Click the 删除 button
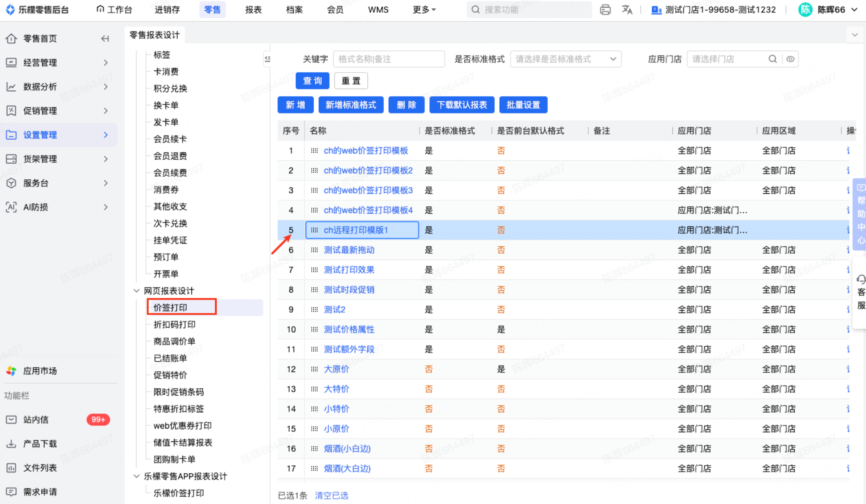The height and width of the screenshot is (504, 866). 406,105
